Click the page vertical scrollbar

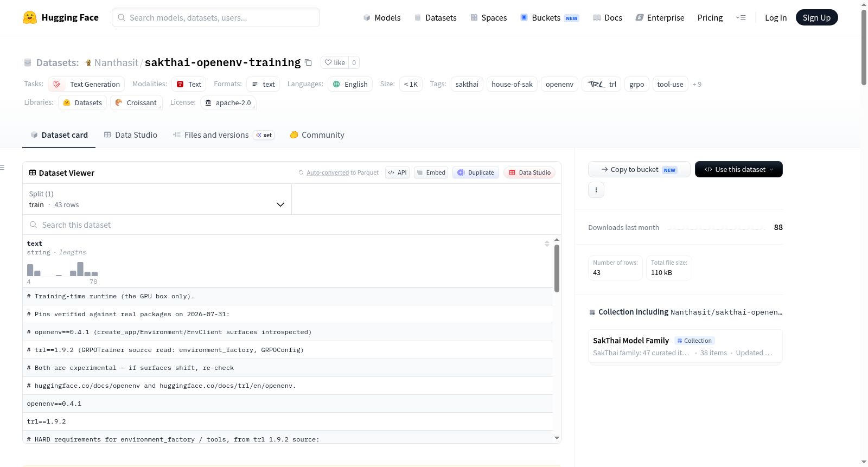(x=864, y=48)
